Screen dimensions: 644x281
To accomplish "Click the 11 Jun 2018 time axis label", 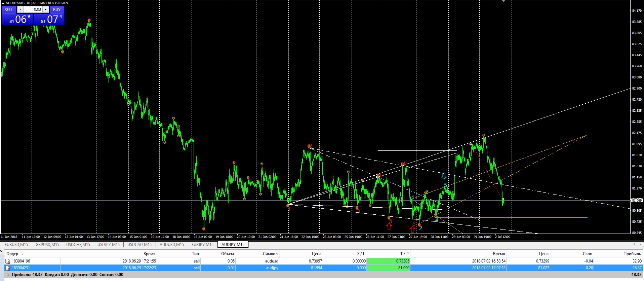I will point(9,237).
